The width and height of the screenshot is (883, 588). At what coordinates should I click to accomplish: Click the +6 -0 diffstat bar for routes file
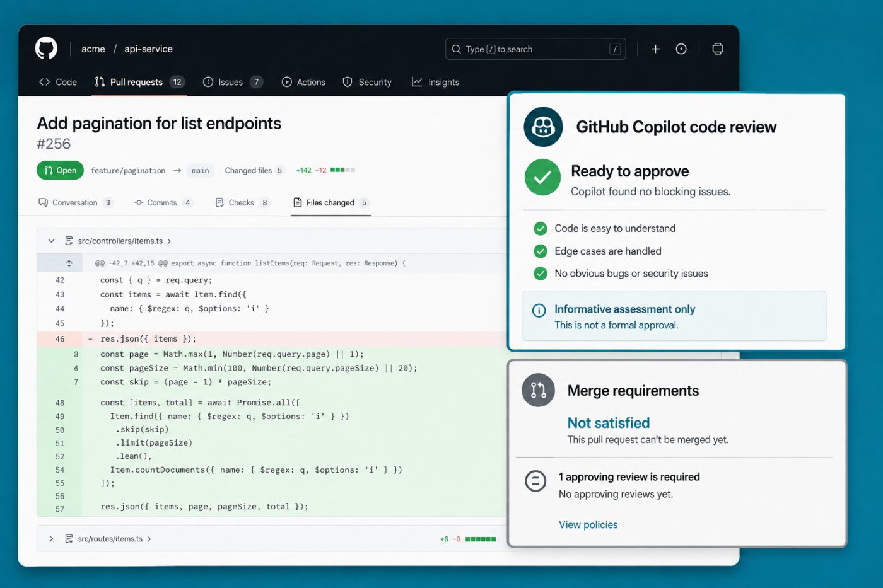click(481, 539)
